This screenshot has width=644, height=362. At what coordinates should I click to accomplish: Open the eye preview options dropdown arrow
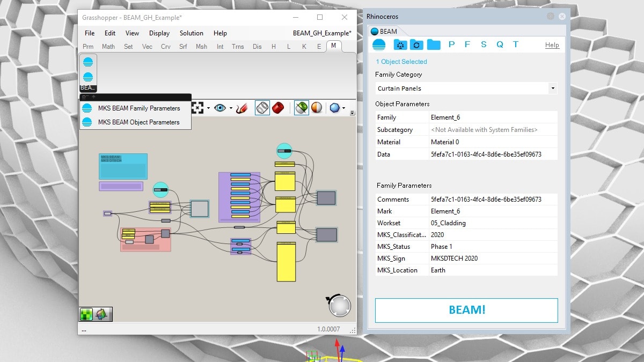click(231, 108)
